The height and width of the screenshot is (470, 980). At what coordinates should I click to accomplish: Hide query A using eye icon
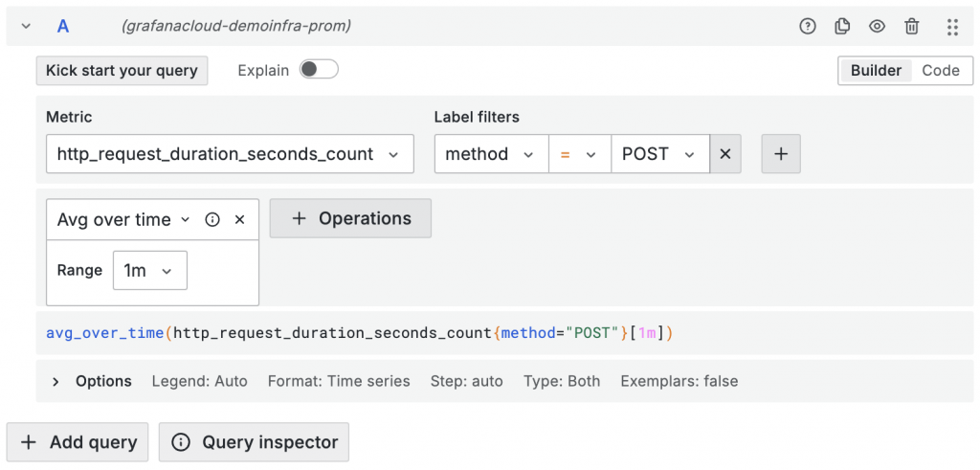(x=877, y=27)
